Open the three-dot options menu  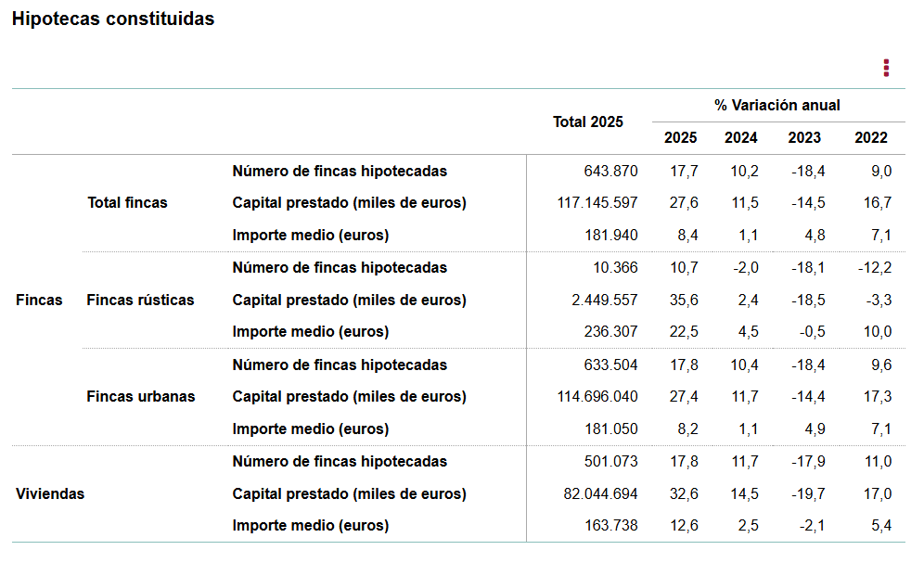tap(887, 68)
